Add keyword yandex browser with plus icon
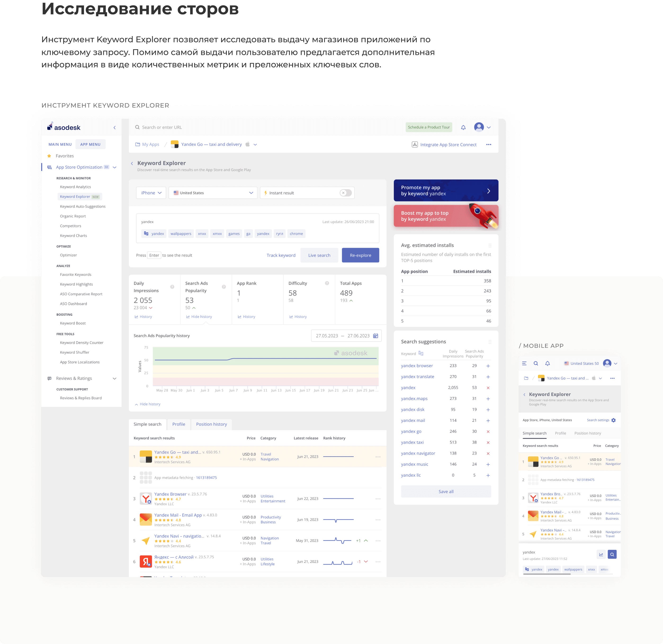The height and width of the screenshot is (644, 663). point(488,366)
